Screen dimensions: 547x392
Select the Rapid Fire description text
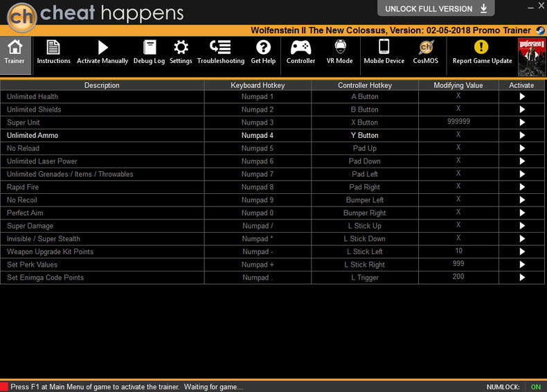tap(23, 187)
